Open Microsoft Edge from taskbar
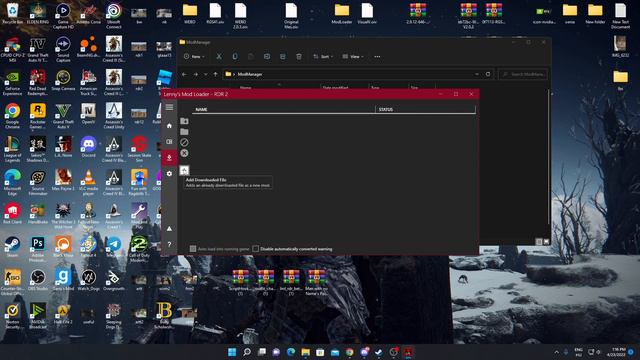This screenshot has width=640, height=360. (x=291, y=352)
